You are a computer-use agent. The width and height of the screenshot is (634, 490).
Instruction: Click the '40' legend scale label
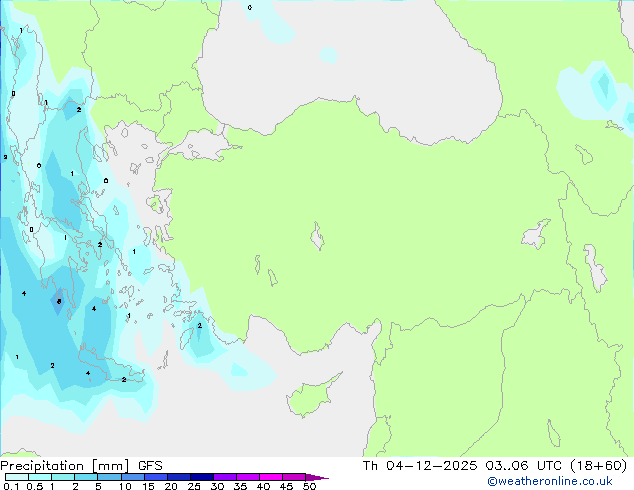[263, 486]
